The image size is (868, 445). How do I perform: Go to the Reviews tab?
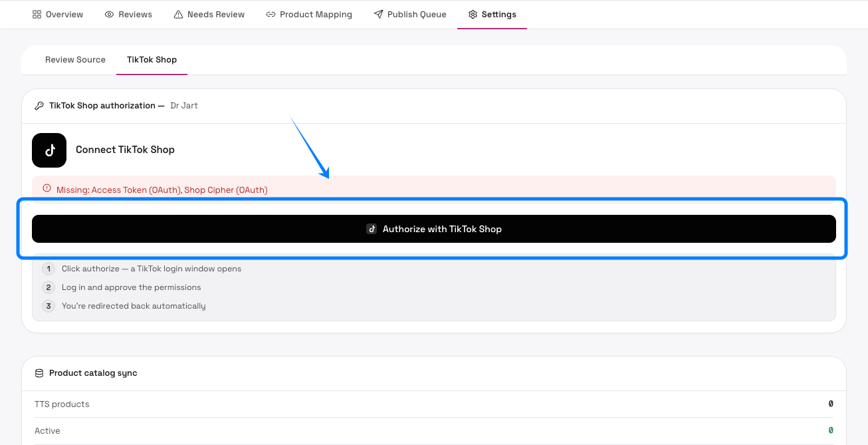point(128,15)
